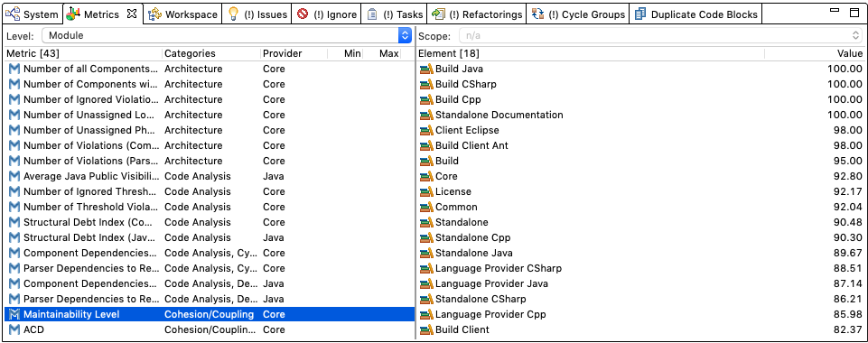
Task: Switch to the System tab
Action: click(x=33, y=14)
